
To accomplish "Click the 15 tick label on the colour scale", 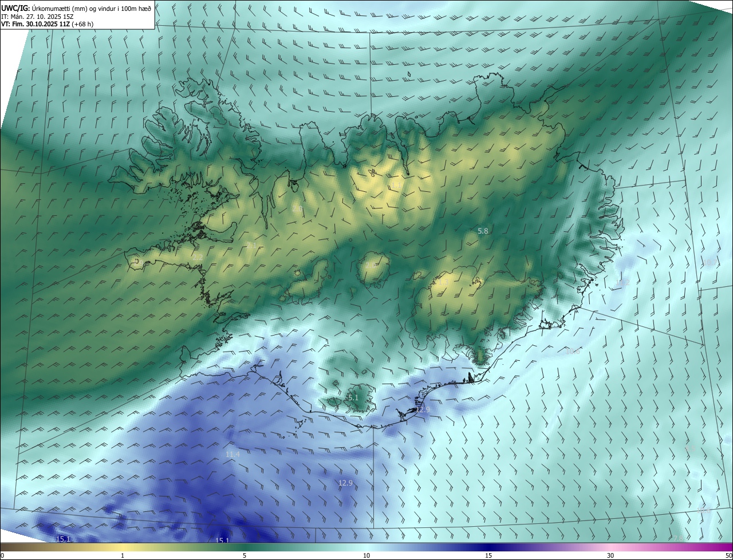I will pyautogui.click(x=488, y=556).
